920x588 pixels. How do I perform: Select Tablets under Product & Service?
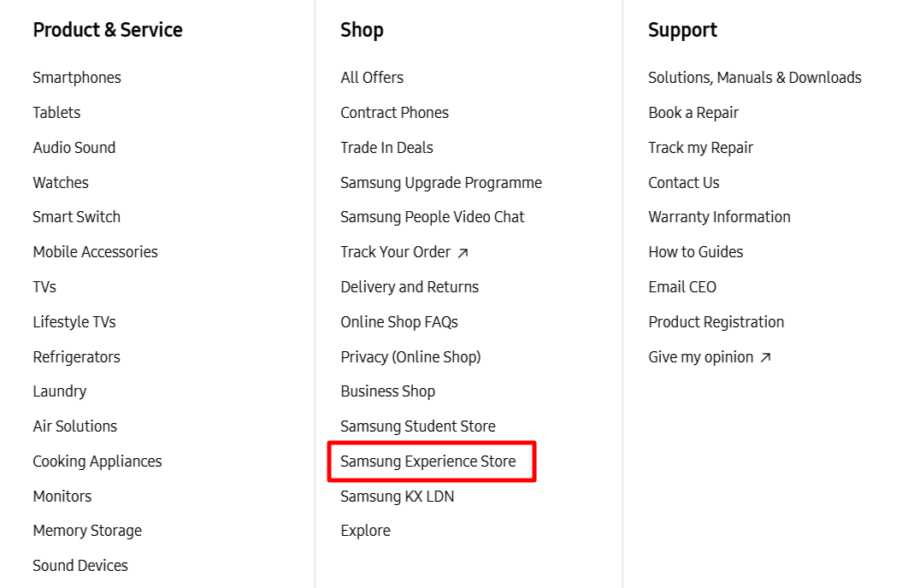[x=56, y=112]
